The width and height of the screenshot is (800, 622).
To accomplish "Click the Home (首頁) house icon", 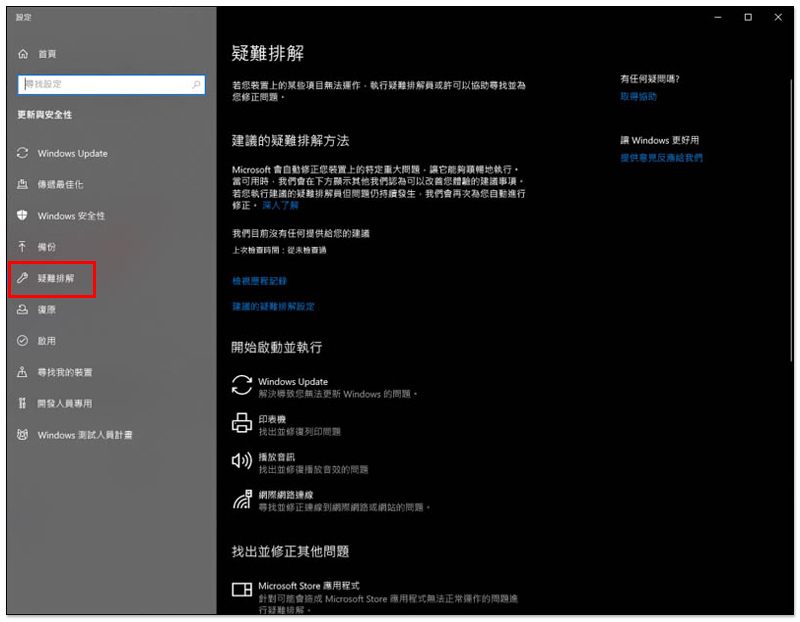I will tap(23, 54).
